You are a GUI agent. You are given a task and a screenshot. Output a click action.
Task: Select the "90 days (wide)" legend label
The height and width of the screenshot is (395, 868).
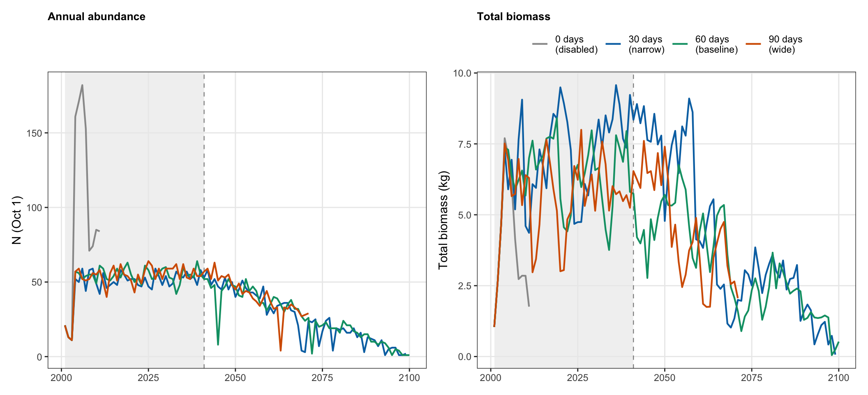[785, 44]
